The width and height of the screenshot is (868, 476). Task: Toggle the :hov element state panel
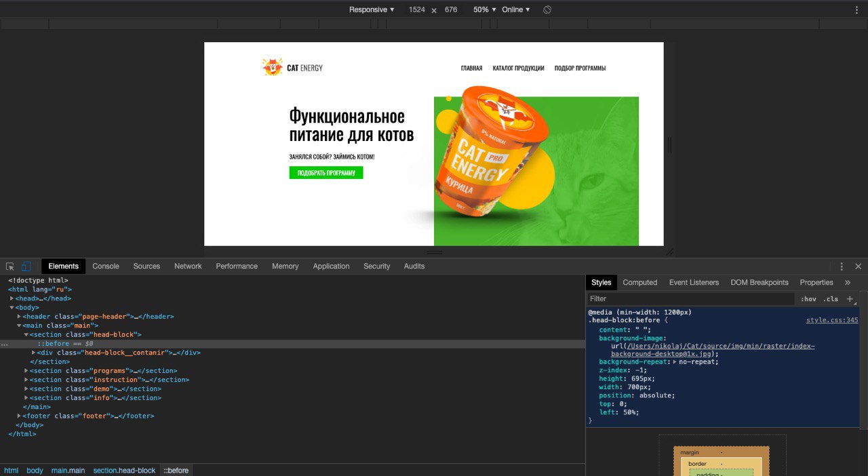[808, 299]
